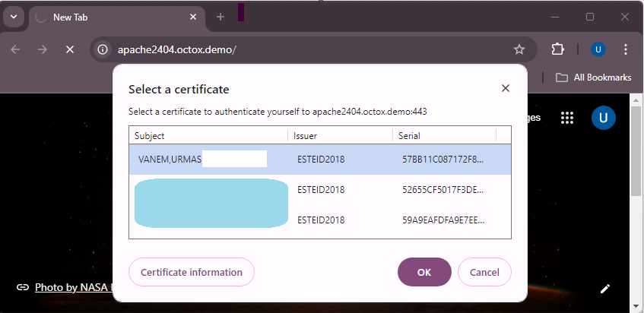Screen dimensions: 644x313
Task: Go forward with the forward arrow
Action: point(43,49)
